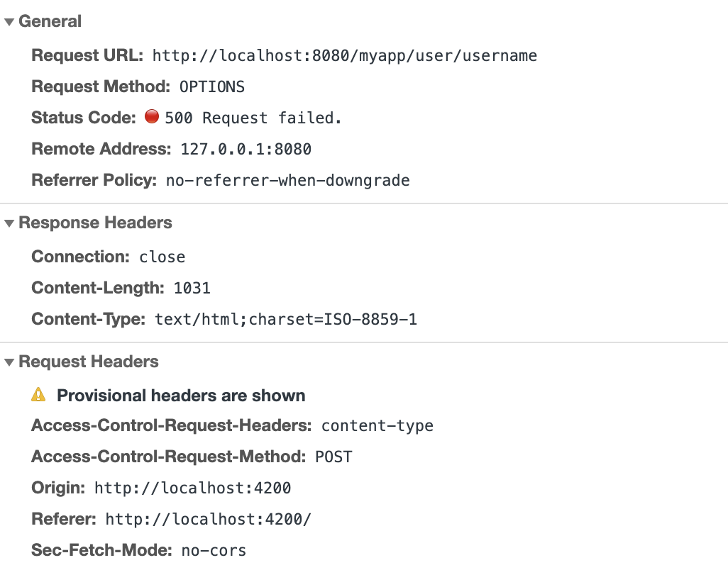Click the '500 Request failed.' status text
Image resolution: width=728 pixels, height=570 pixels.
point(253,118)
